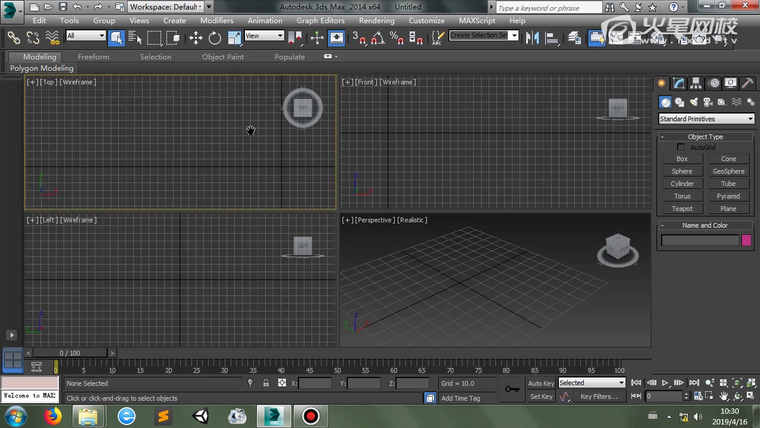The height and width of the screenshot is (428, 760).
Task: Switch to the Hierarchy command panel
Action: point(696,83)
